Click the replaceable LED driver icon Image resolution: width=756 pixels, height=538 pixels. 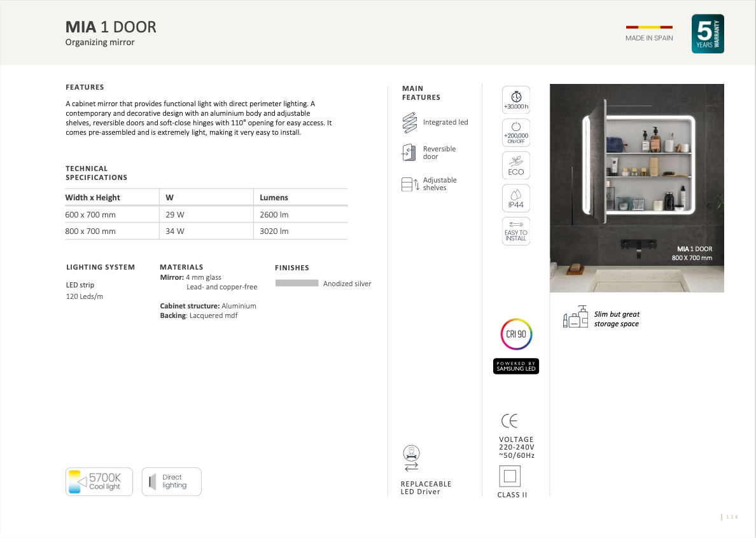(x=411, y=458)
